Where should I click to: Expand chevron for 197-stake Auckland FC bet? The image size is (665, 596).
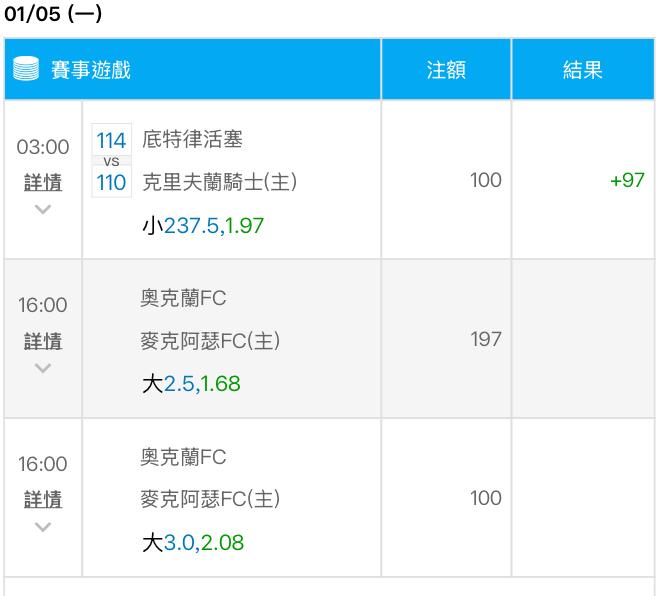(x=43, y=368)
